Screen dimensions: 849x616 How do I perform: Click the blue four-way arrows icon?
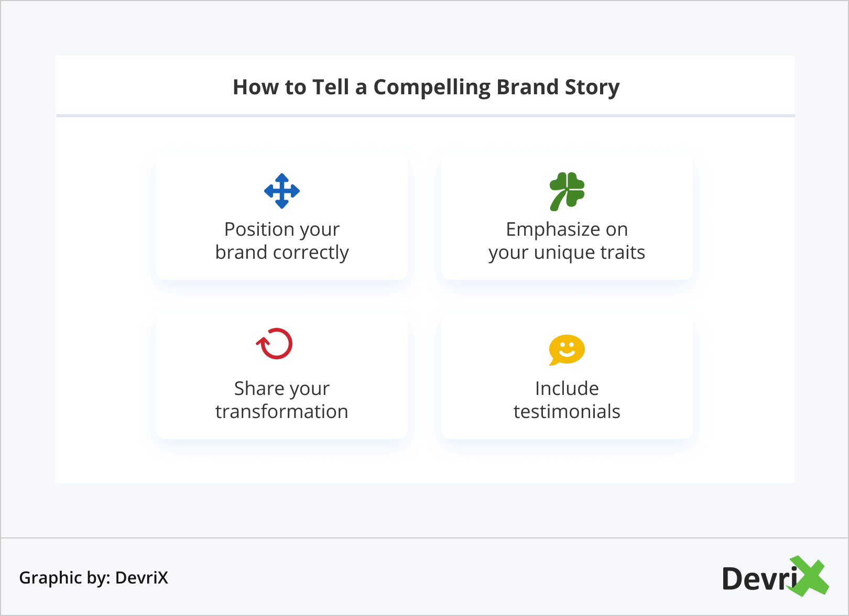coord(282,191)
